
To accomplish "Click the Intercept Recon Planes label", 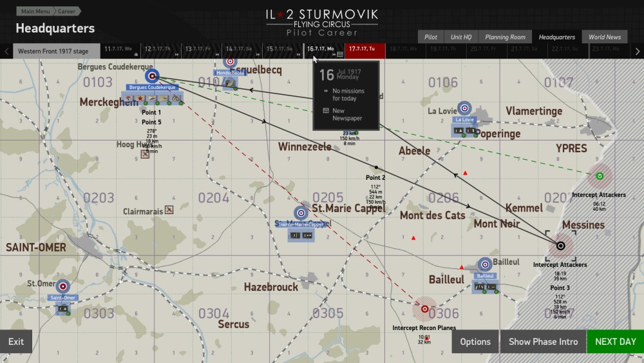I will point(424,328).
